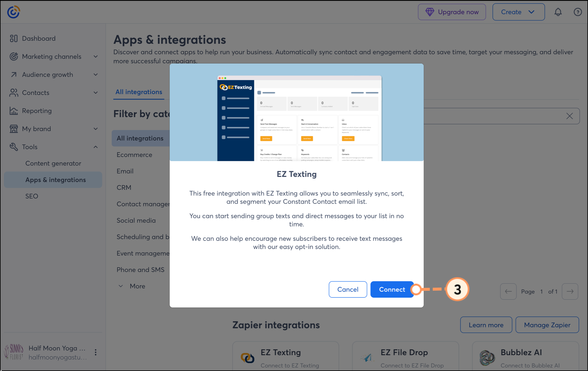Click Cancel in EZ Texting dialog
Image resolution: width=588 pixels, height=371 pixels.
click(x=348, y=289)
